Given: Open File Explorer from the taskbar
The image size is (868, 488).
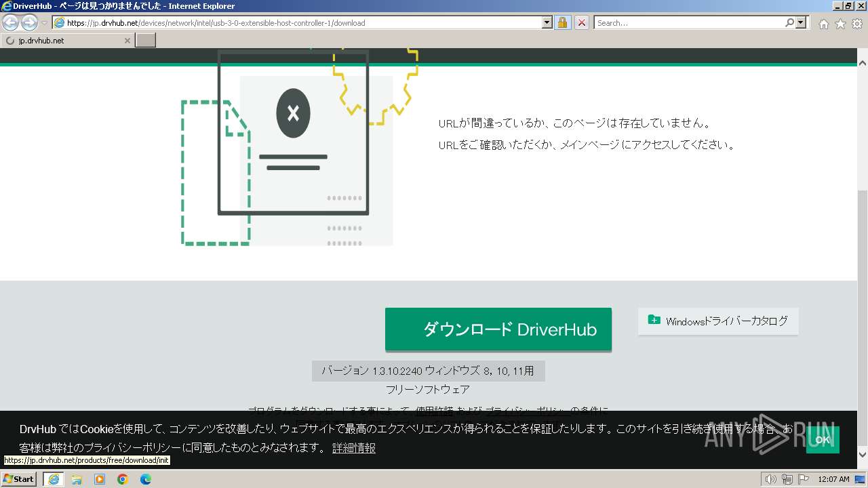Looking at the screenshot, I should click(77, 479).
